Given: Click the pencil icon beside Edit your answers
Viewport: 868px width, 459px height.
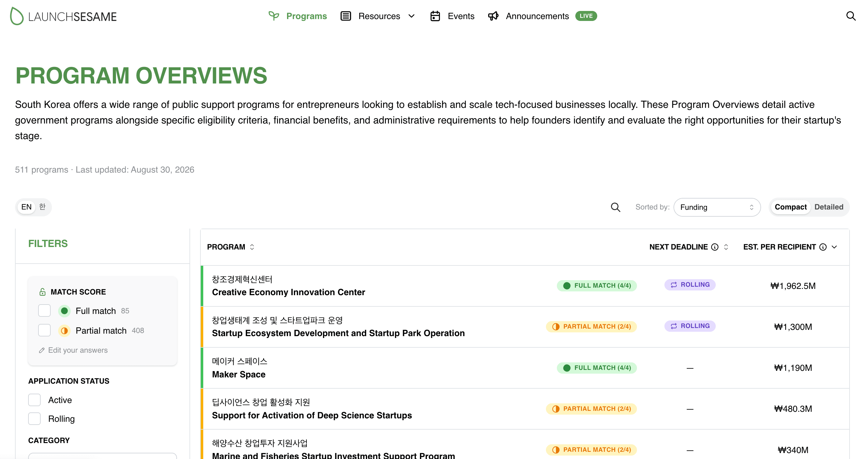Looking at the screenshot, I should click(42, 351).
